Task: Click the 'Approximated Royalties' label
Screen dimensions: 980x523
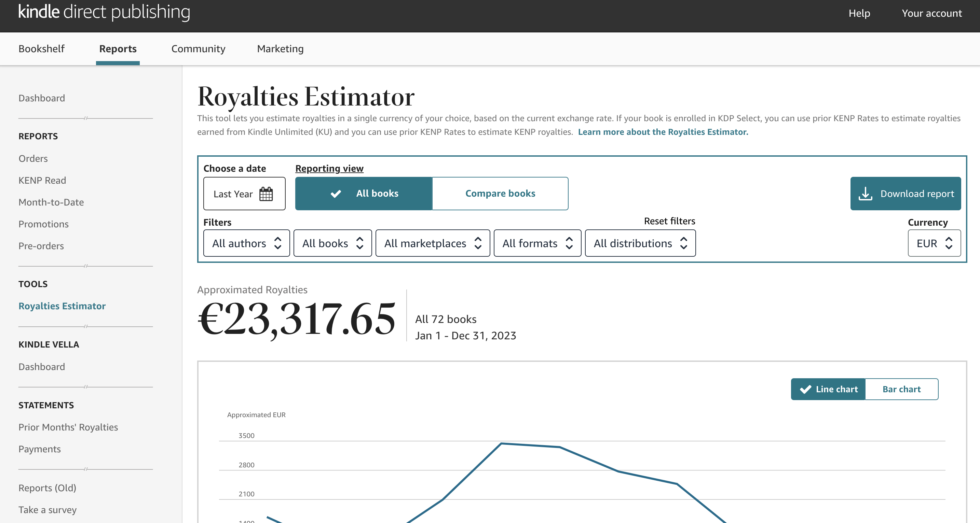Action: click(x=252, y=289)
